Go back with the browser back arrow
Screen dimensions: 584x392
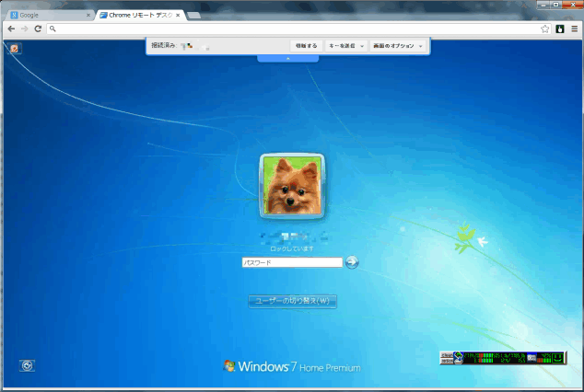12,29
